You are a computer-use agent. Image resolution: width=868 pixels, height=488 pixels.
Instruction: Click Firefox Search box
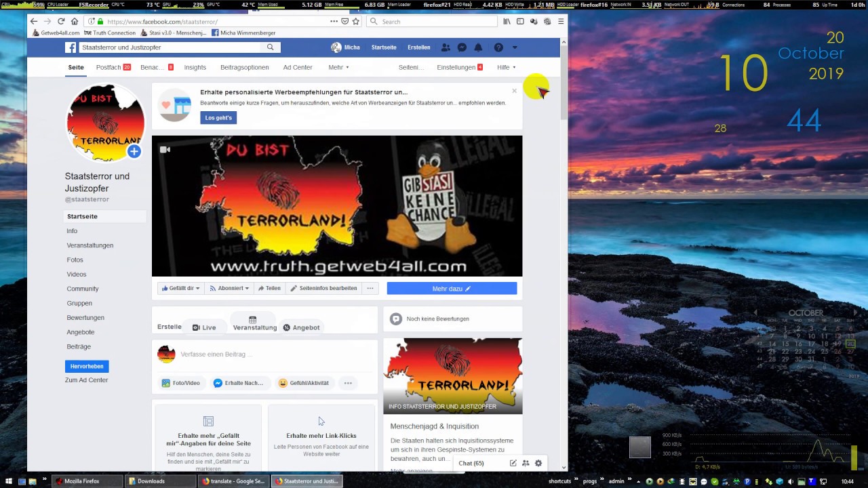[x=431, y=22]
